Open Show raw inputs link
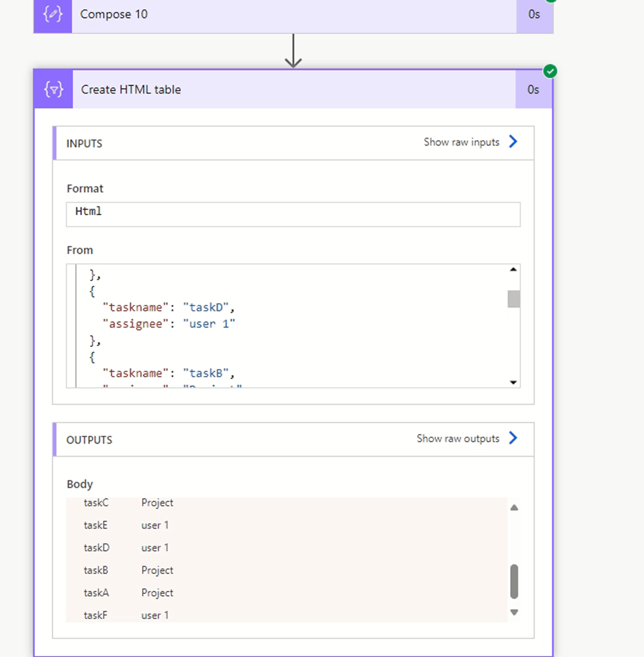The height and width of the screenshot is (657, 644). pyautogui.click(x=461, y=142)
